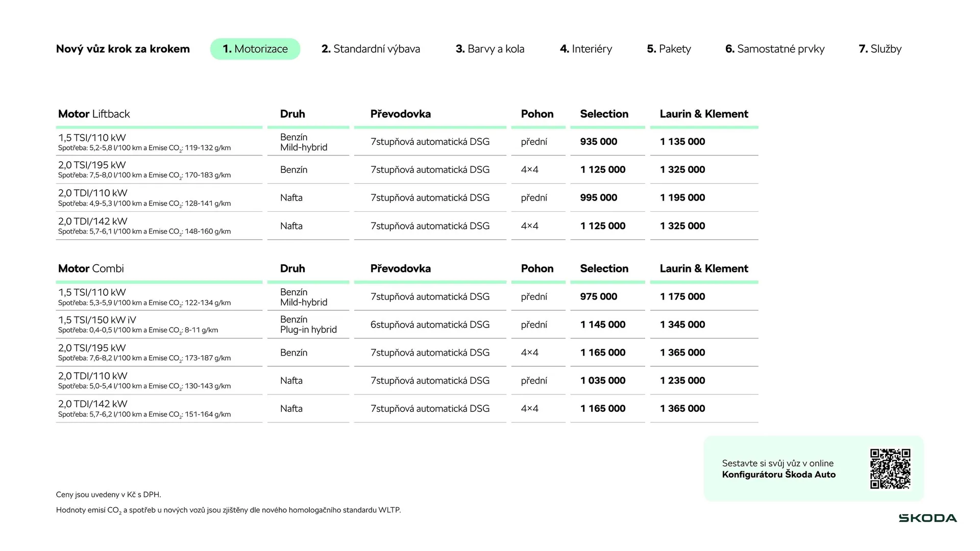Click Combi table Laurin & Klement header
Image resolution: width=980 pixels, height=551 pixels.
(x=704, y=268)
